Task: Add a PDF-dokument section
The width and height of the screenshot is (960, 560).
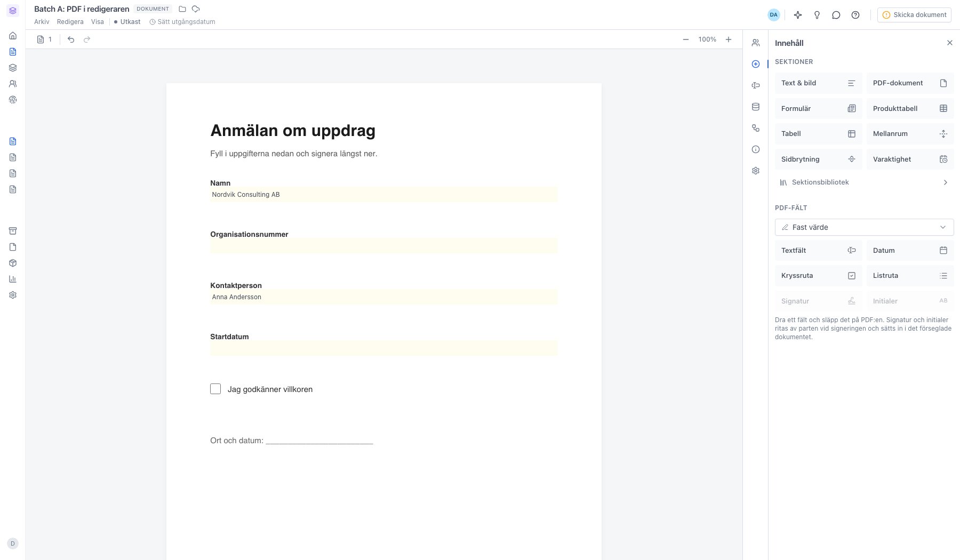Action: coord(910,83)
